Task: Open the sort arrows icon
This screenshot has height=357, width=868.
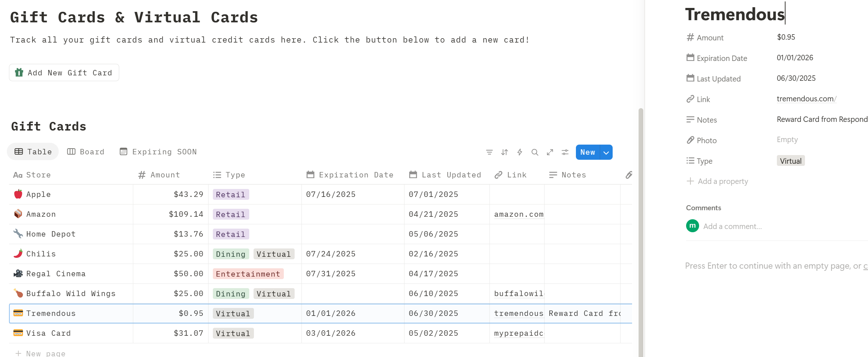Action: 505,152
